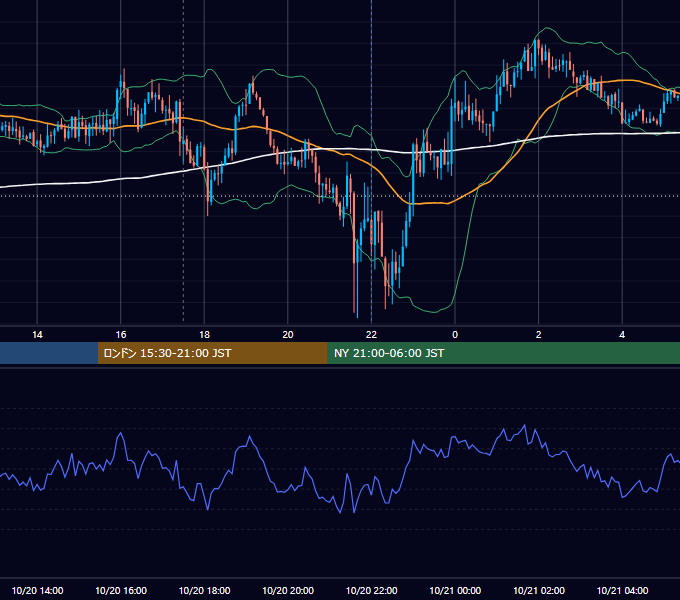680x600 pixels.
Task: Click the 10/20 18:00 date label
Action: (x=204, y=590)
